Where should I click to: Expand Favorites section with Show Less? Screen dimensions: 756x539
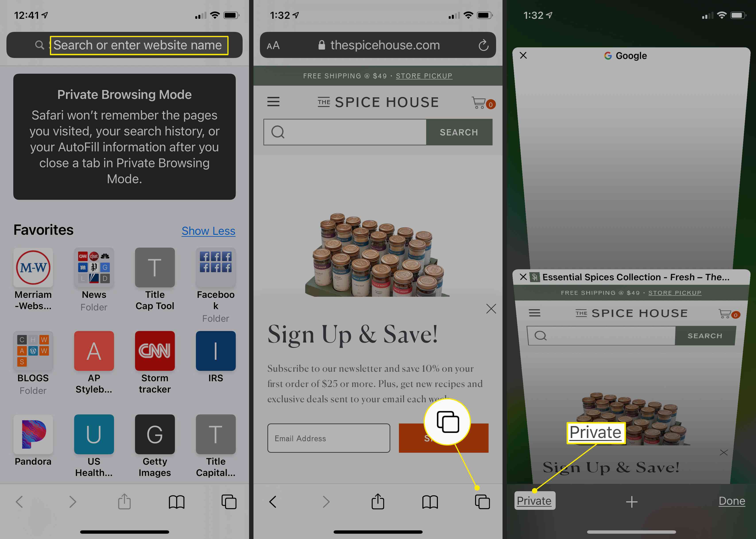coord(208,231)
